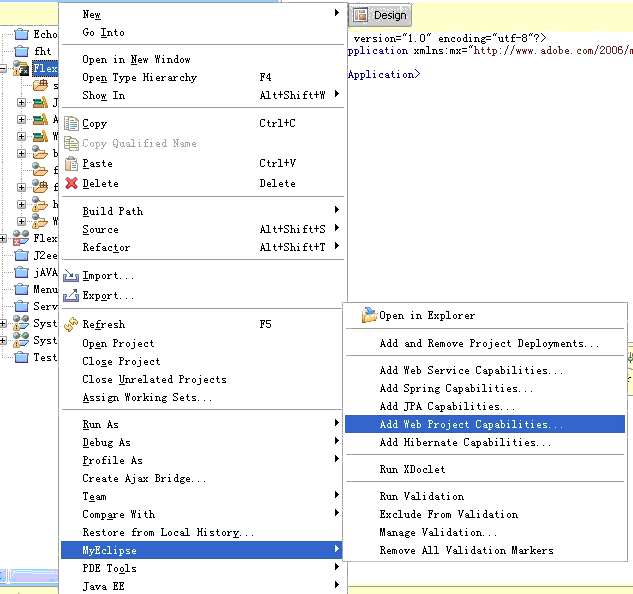Image resolution: width=633 pixels, height=594 pixels.
Task: Click the J2ee project folder icon
Action: [21, 255]
